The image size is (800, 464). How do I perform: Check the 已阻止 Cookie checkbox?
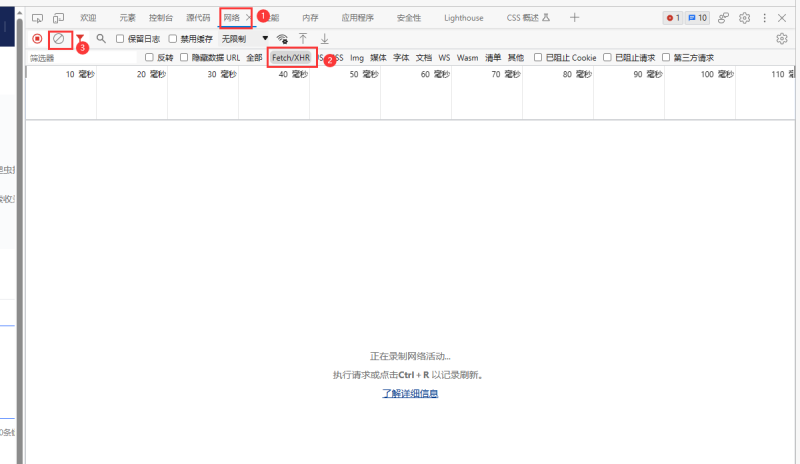tap(538, 58)
